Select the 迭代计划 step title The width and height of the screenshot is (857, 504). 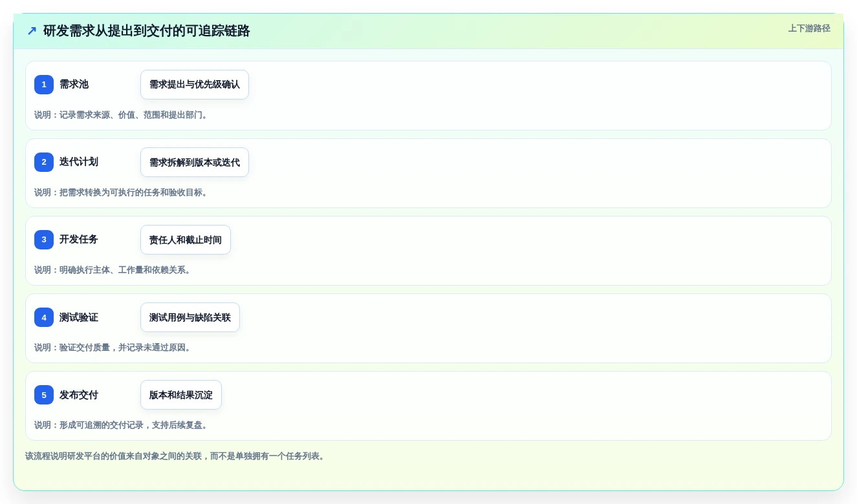(79, 162)
